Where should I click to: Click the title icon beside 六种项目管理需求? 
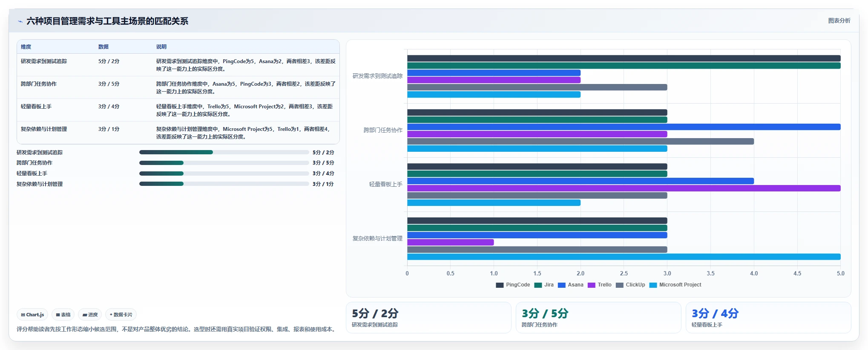[20, 21]
